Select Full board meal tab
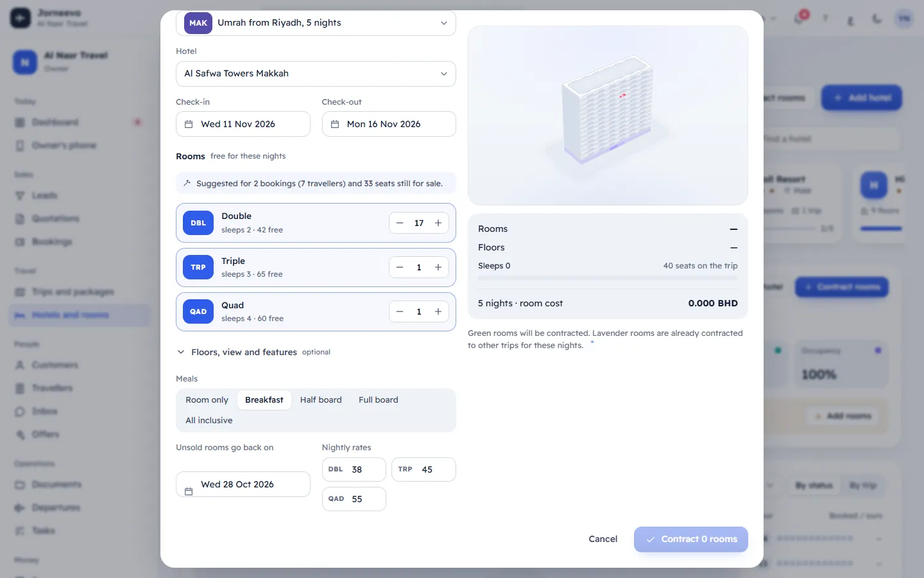This screenshot has width=924, height=578. [x=379, y=399]
